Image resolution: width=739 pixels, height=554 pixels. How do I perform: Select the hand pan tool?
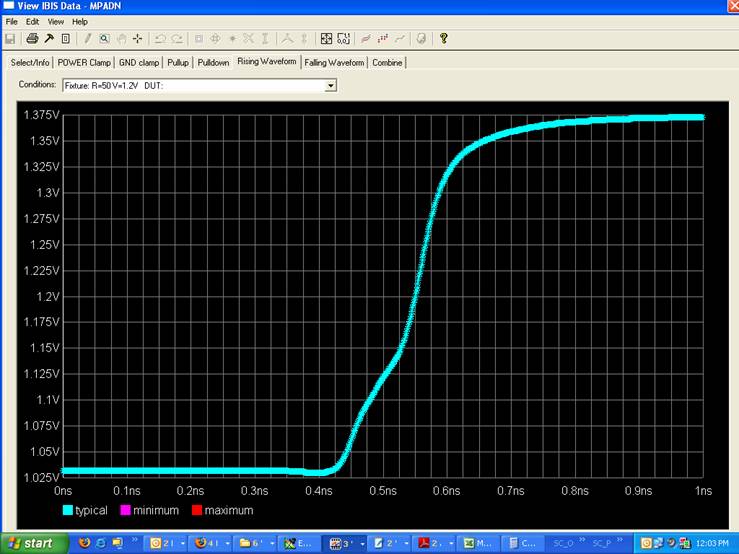click(122, 39)
